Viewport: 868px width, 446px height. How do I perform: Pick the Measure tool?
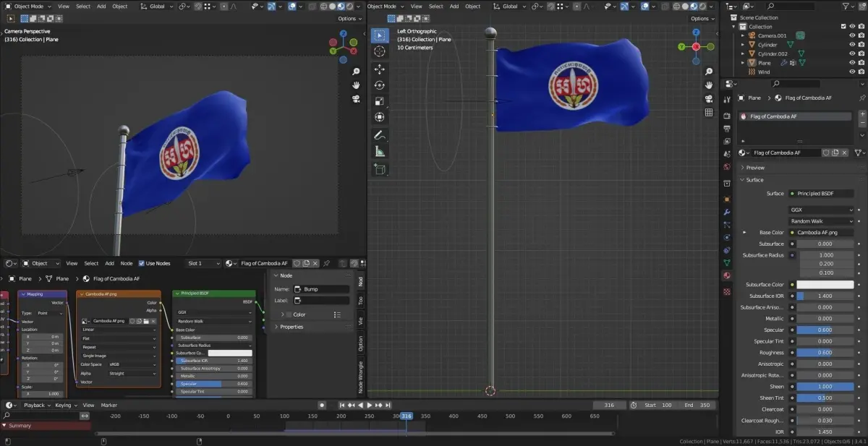pos(380,151)
